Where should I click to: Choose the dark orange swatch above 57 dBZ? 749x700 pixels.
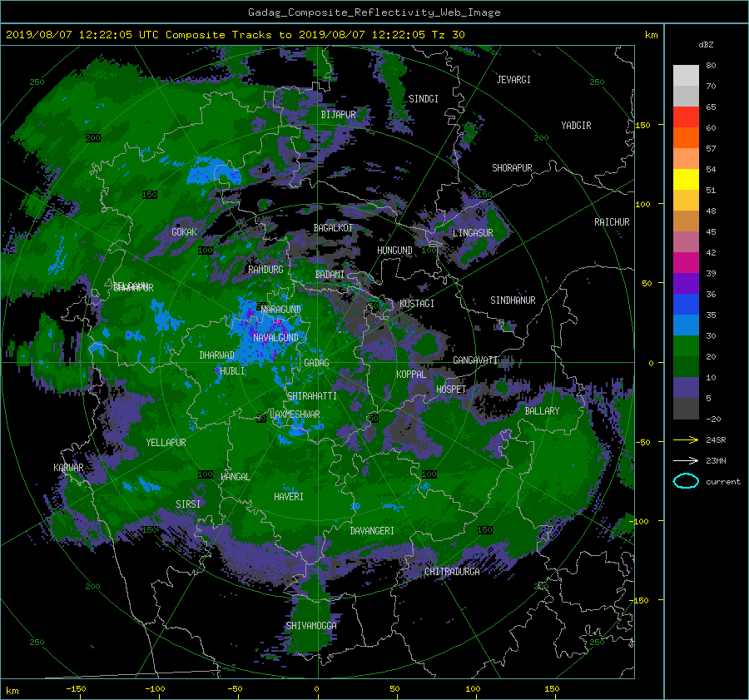tap(686, 137)
